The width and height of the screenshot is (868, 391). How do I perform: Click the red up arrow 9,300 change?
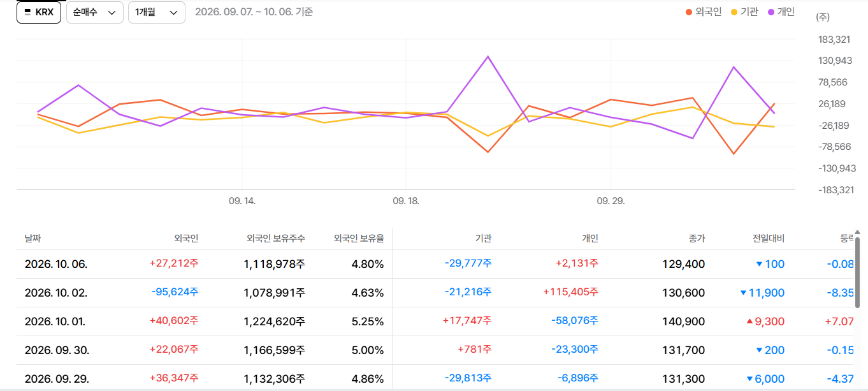[x=765, y=321]
